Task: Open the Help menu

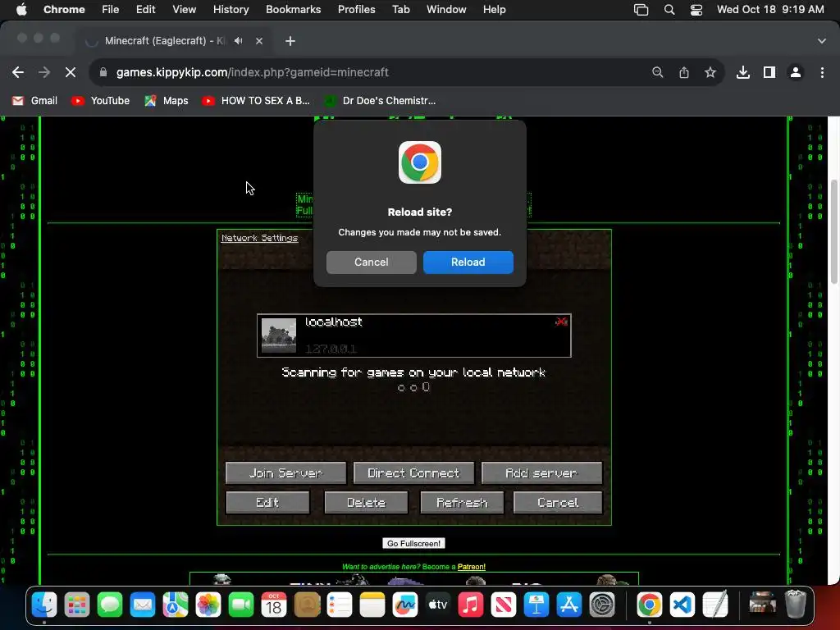Action: [x=494, y=10]
